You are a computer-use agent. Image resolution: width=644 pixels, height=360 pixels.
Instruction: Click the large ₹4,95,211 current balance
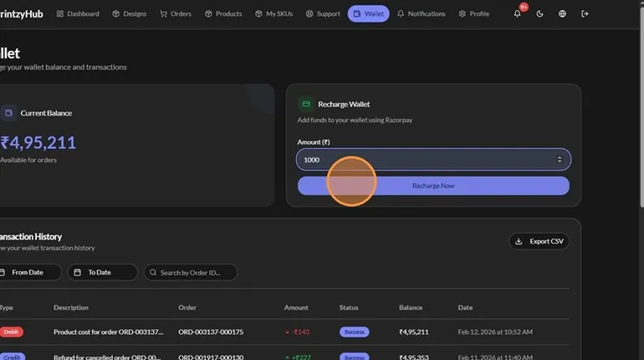tap(38, 142)
